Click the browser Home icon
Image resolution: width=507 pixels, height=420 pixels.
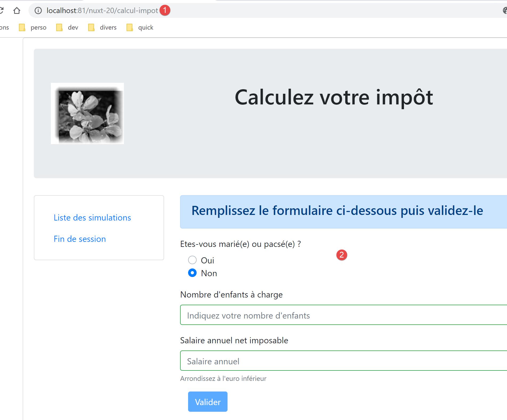point(17,11)
